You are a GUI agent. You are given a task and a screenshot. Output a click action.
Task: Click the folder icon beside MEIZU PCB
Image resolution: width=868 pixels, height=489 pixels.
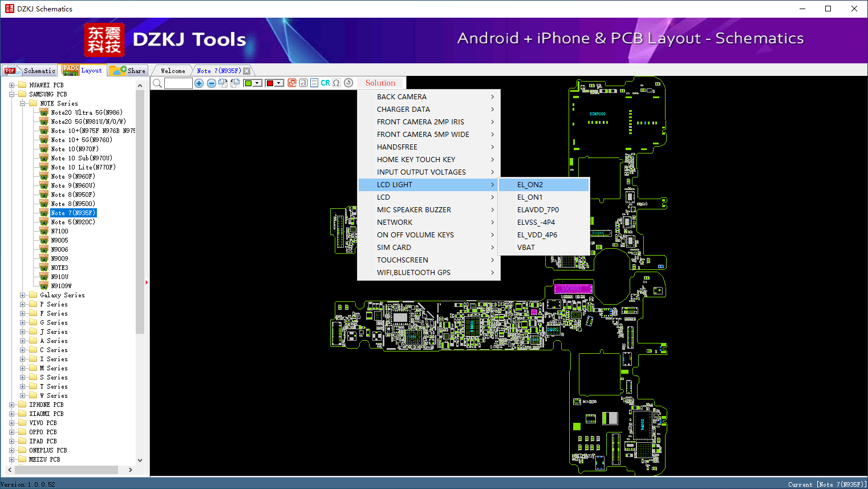(x=22, y=459)
